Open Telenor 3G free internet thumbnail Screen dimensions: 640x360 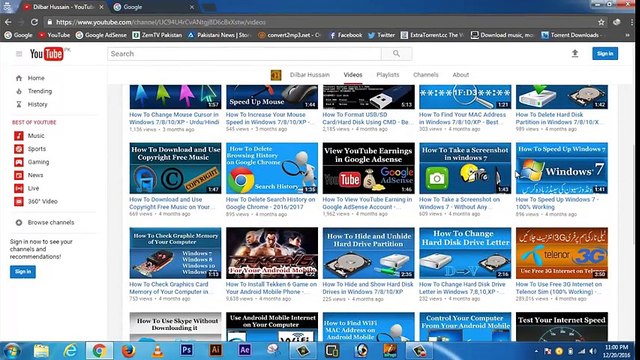[562, 253]
